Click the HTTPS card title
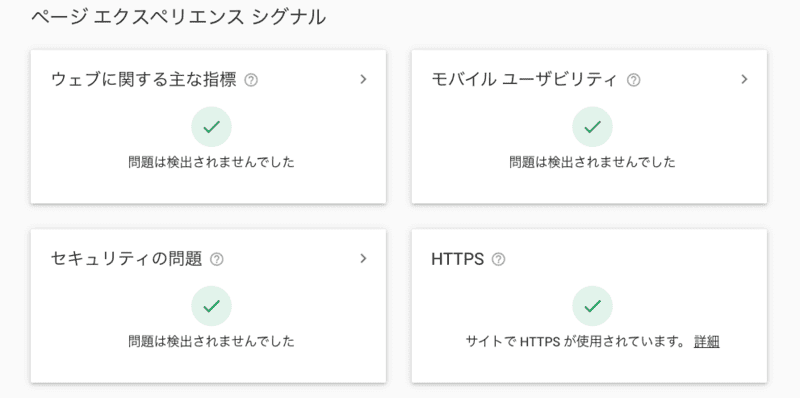Image resolution: width=800 pixels, height=398 pixels. (x=458, y=259)
